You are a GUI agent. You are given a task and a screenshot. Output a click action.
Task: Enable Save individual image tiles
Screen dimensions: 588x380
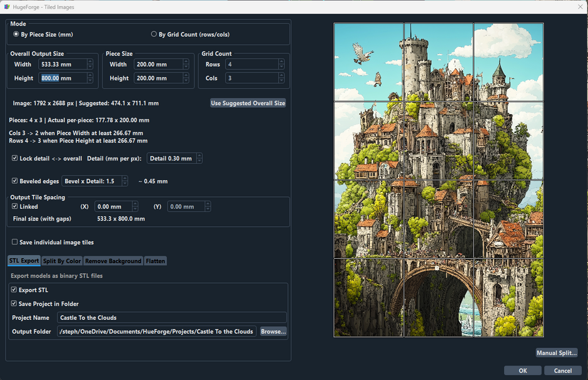pyautogui.click(x=14, y=242)
